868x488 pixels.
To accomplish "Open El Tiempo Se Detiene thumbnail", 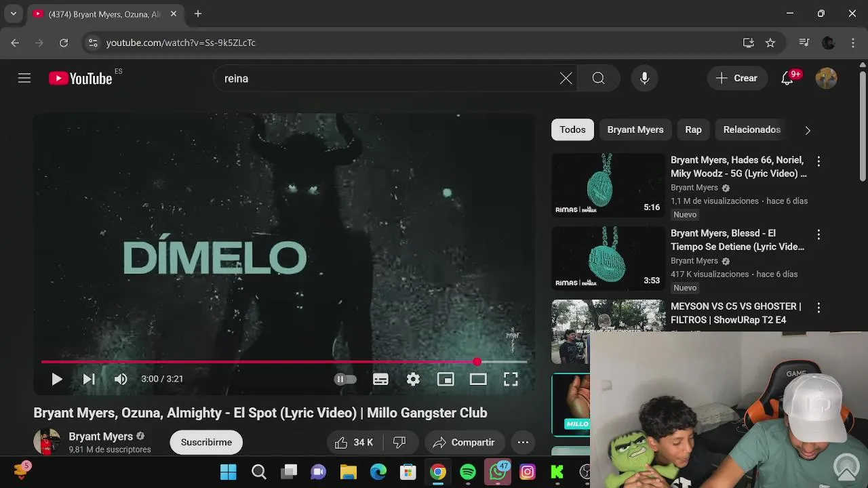I will pos(608,258).
